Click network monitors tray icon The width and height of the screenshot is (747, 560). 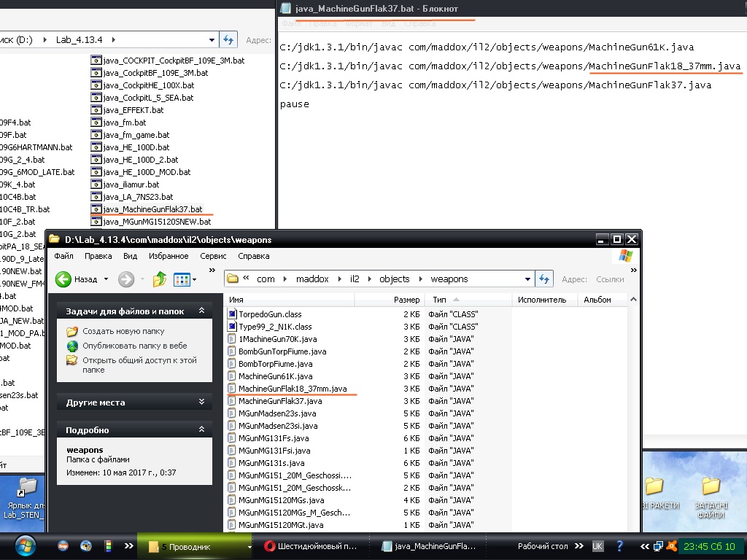[659, 546]
